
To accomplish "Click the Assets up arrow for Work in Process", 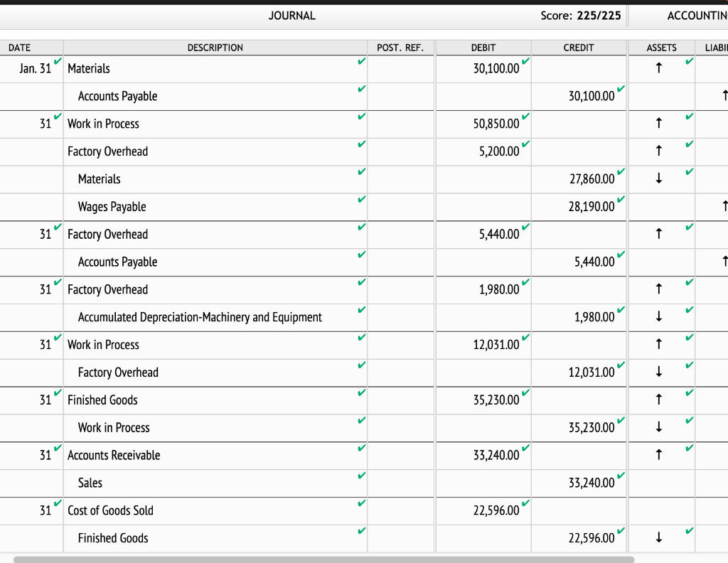I will (660, 124).
